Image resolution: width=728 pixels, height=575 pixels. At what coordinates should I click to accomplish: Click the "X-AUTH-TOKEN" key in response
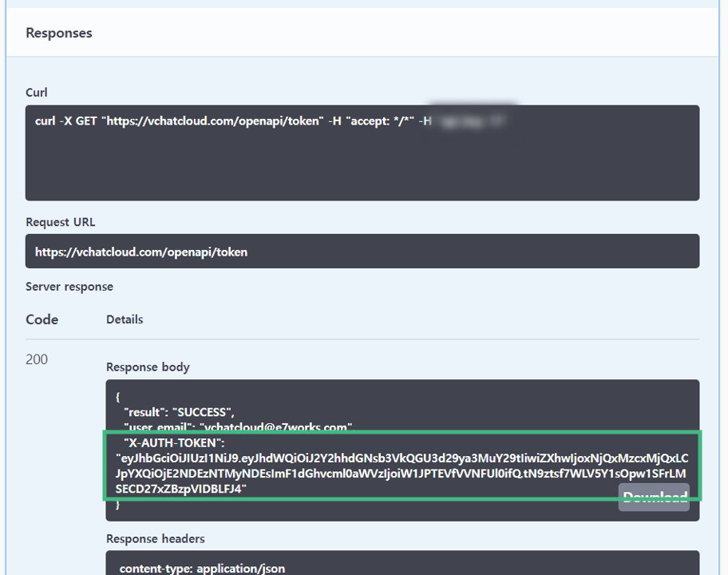click(174, 442)
